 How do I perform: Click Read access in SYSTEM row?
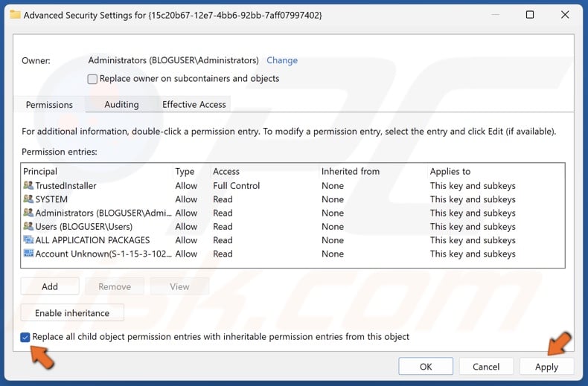(223, 199)
